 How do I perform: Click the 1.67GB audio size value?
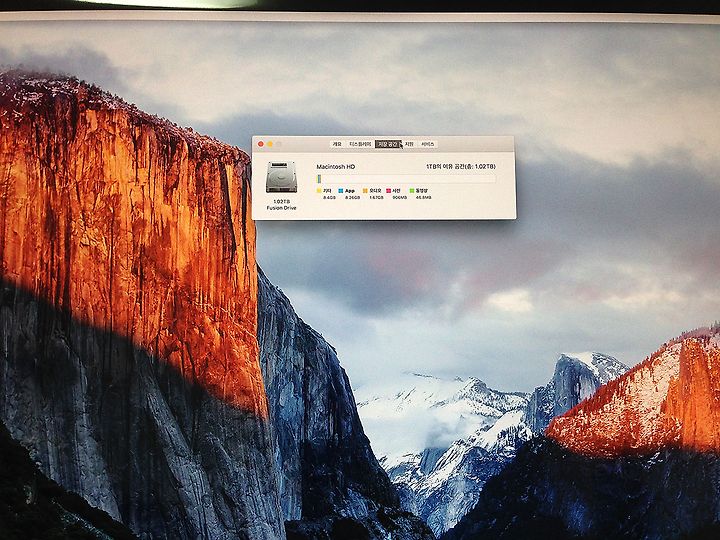[377, 198]
